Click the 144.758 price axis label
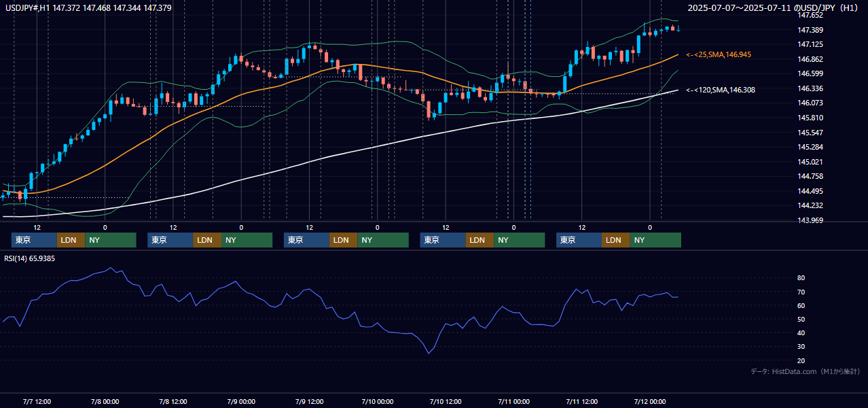 coord(811,176)
